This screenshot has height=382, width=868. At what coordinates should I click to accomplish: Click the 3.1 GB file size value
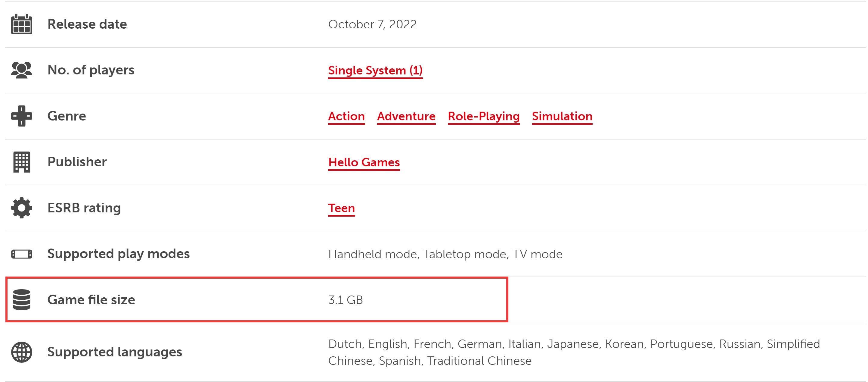click(346, 300)
